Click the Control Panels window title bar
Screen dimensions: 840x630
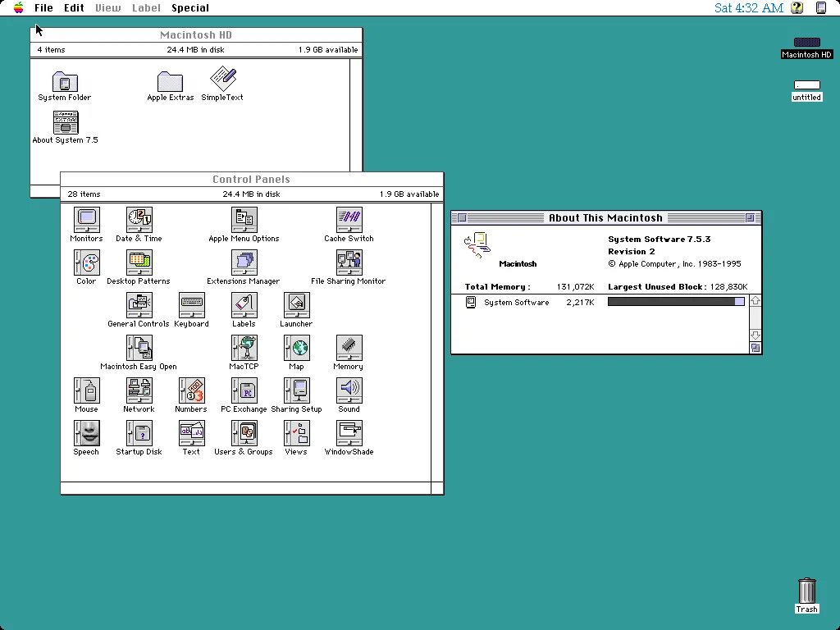tap(252, 180)
